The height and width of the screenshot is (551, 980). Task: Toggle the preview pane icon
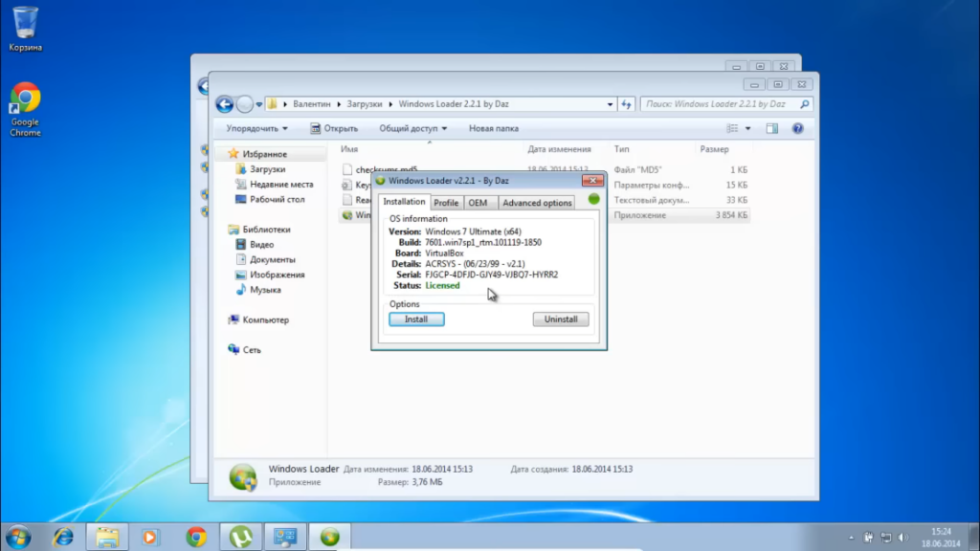[772, 129]
